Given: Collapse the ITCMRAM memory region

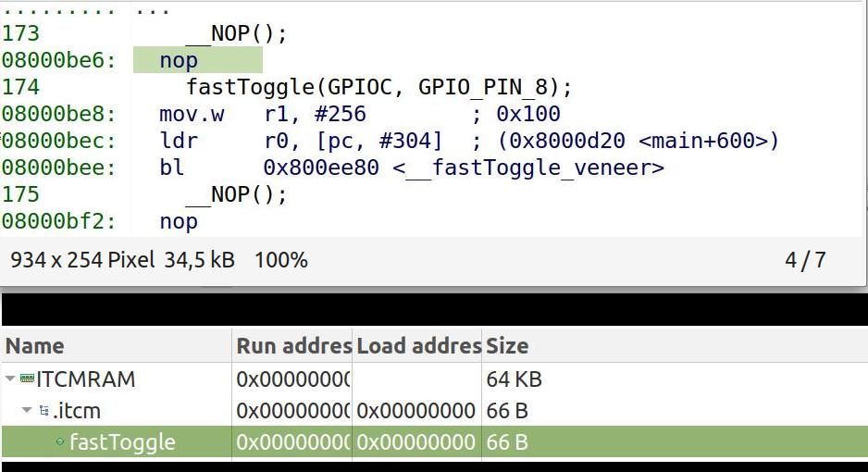Looking at the screenshot, I should click(10, 379).
